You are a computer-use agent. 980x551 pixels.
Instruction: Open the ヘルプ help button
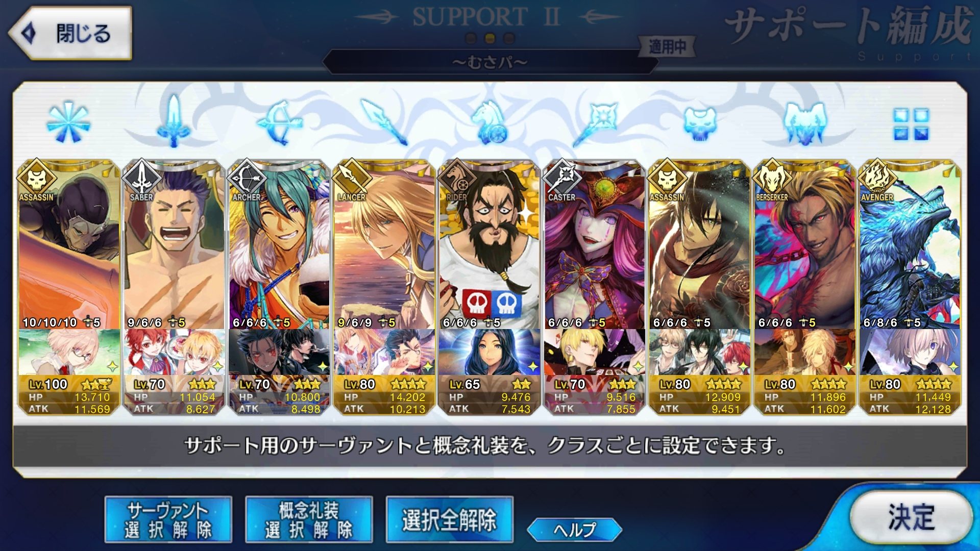click(574, 530)
